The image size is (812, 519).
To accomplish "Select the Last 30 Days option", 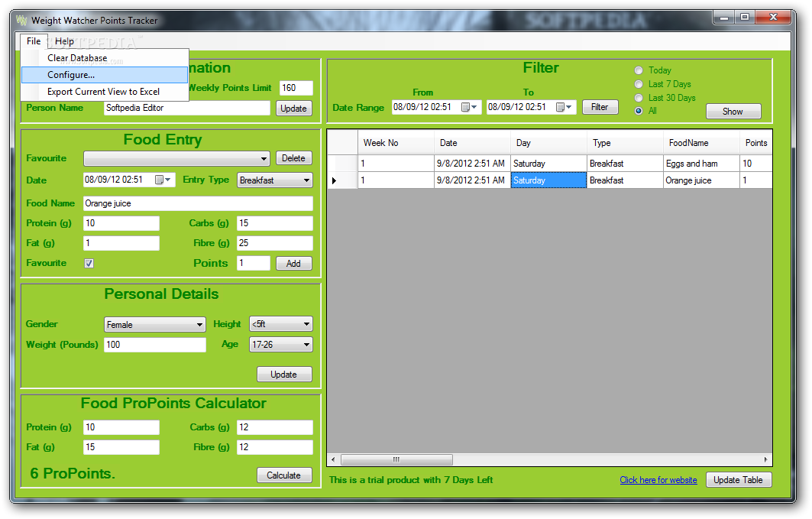I will point(639,98).
